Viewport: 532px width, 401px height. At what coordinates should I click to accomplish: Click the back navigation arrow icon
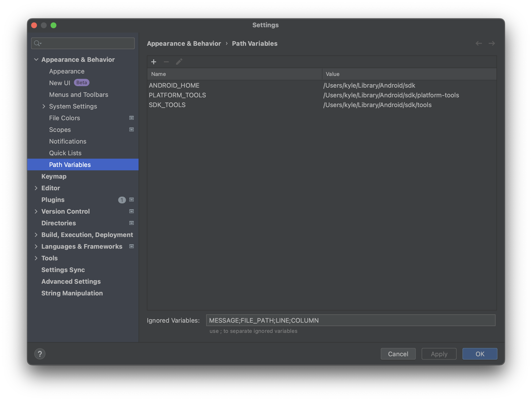click(479, 43)
